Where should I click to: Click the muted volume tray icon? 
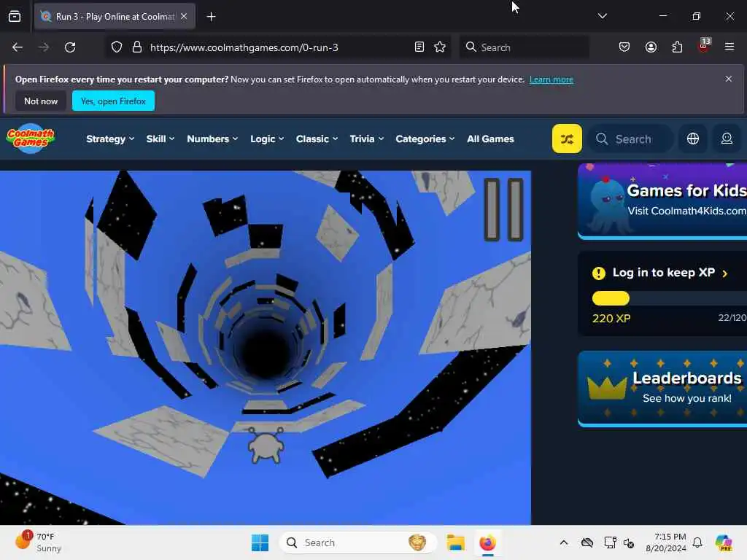(x=630, y=542)
